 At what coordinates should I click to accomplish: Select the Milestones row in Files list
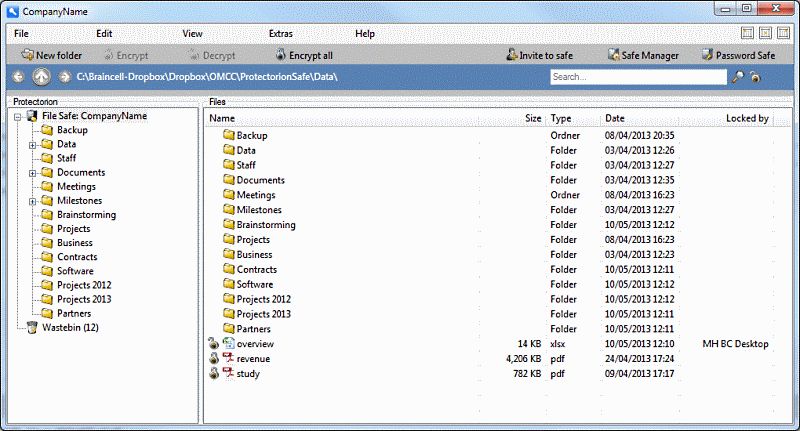(x=497, y=210)
